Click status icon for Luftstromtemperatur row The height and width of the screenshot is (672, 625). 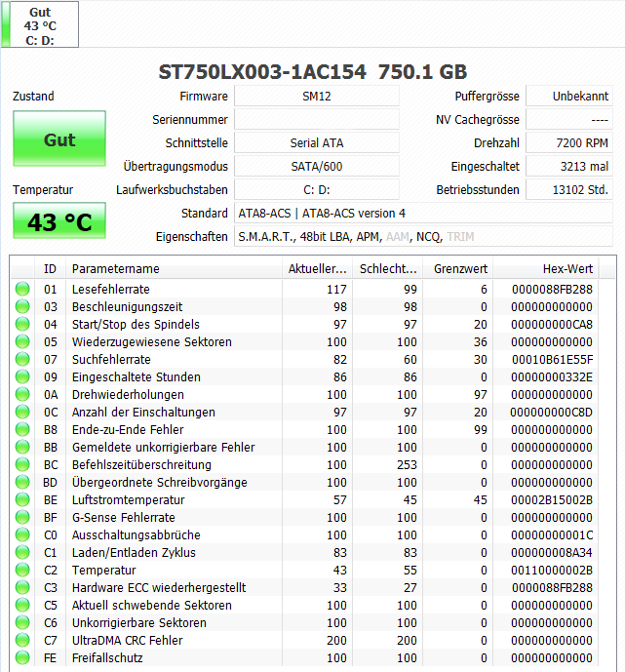pyautogui.click(x=22, y=499)
